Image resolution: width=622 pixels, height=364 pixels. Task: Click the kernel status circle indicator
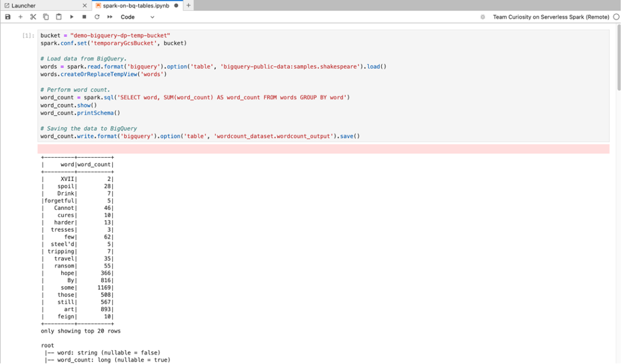[x=616, y=17]
